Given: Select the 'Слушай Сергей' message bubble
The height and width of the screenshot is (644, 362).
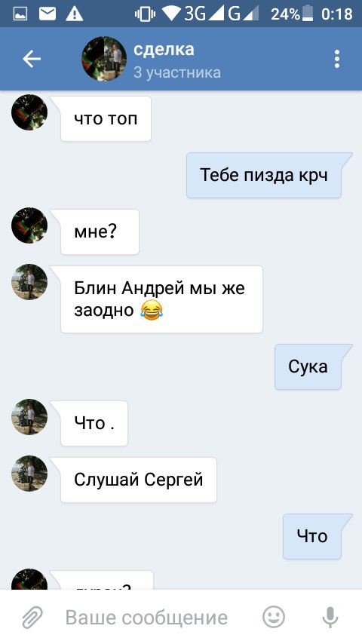Looking at the screenshot, I should 139,480.
